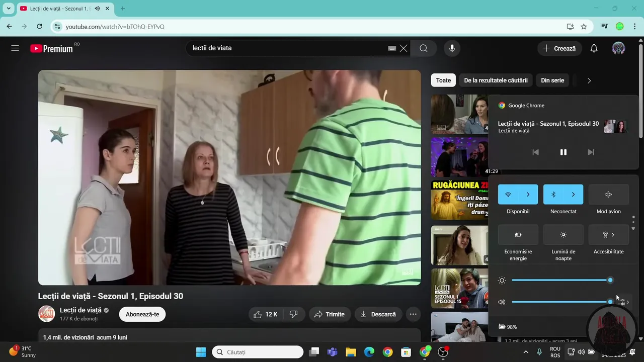Show hidden tray icons chevron
Screen dimensions: 644x362
pos(526,352)
